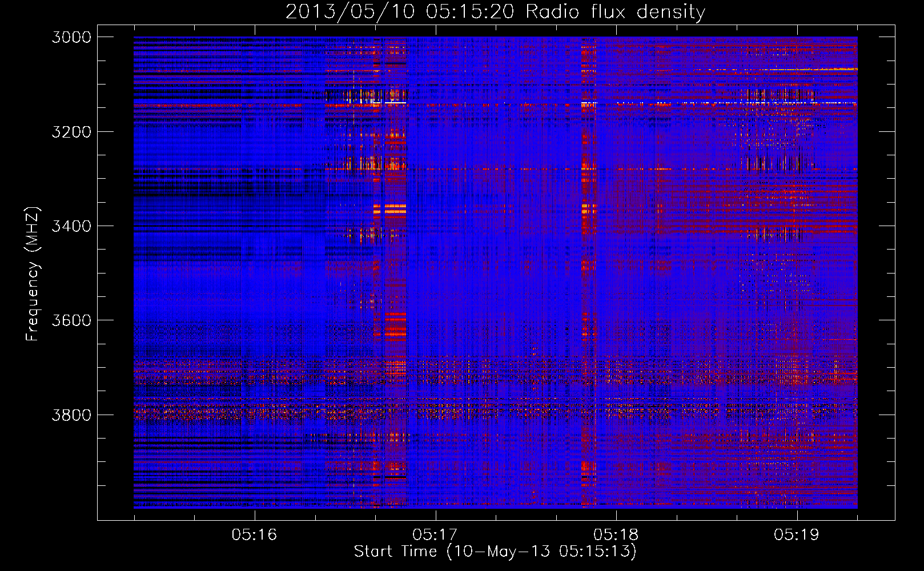Click the "Start Time (10-May-13 05:15:13)" label

pos(495,552)
